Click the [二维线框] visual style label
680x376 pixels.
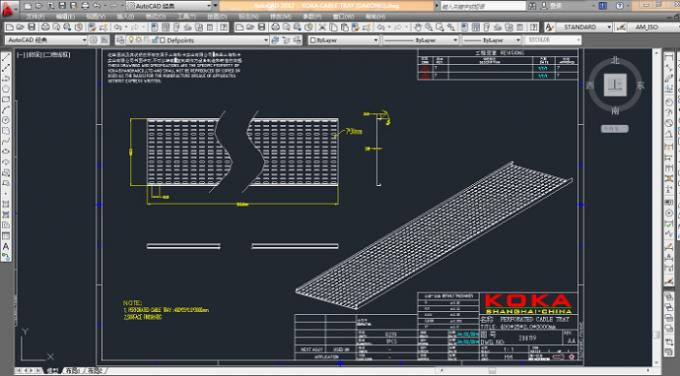[x=56, y=55]
